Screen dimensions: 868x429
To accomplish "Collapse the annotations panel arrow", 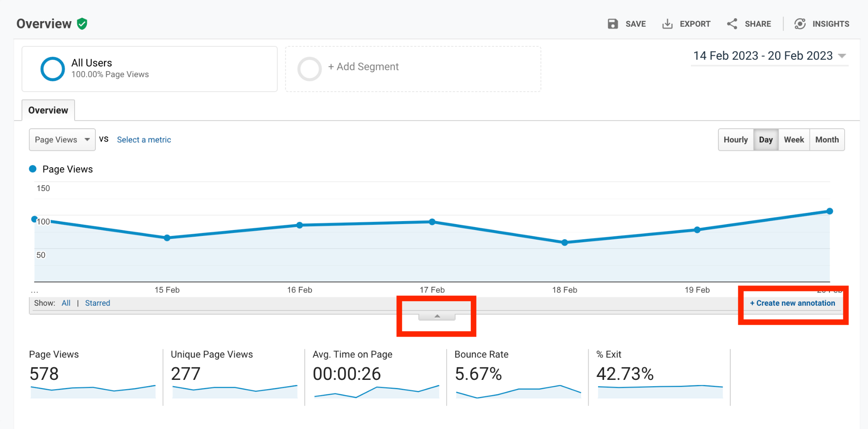I will point(437,316).
